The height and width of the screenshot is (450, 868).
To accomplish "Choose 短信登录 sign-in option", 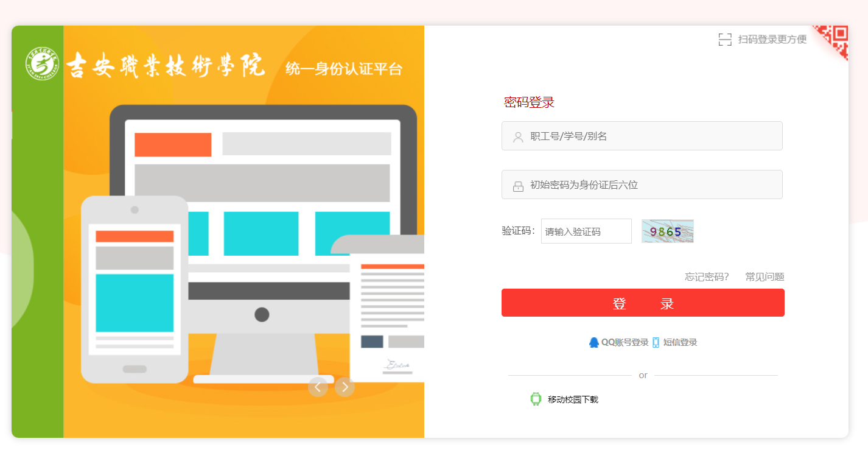I will pos(680,343).
